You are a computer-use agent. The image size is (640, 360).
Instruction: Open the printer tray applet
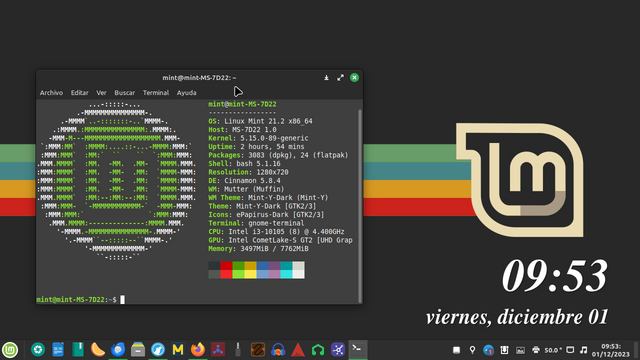pyautogui.click(x=536, y=350)
